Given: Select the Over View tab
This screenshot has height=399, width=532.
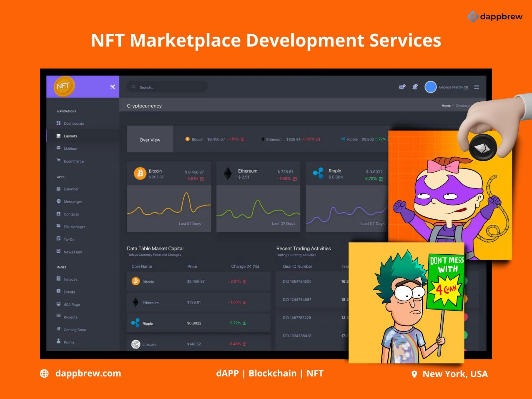Looking at the screenshot, I should point(150,140).
